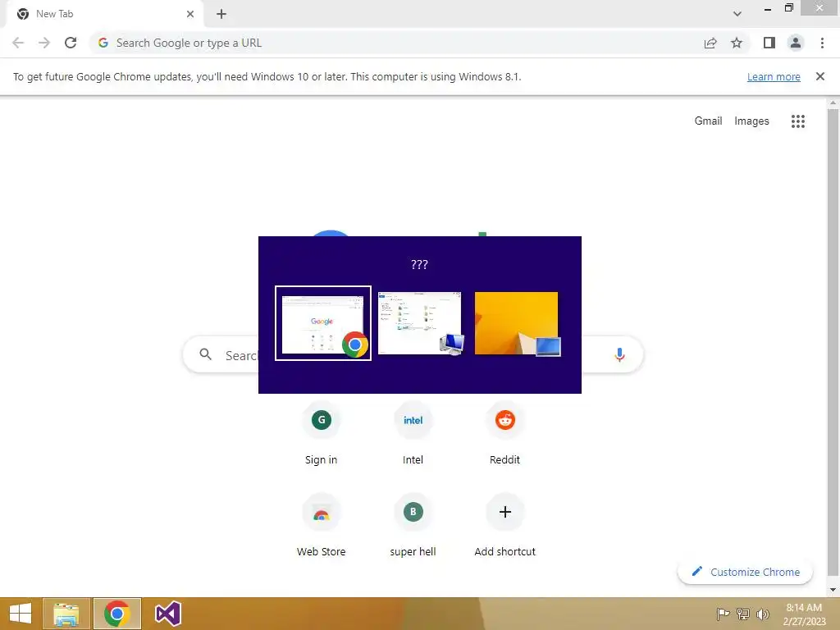This screenshot has width=840, height=630.
Task: Go back with the back arrow
Action: (x=18, y=43)
